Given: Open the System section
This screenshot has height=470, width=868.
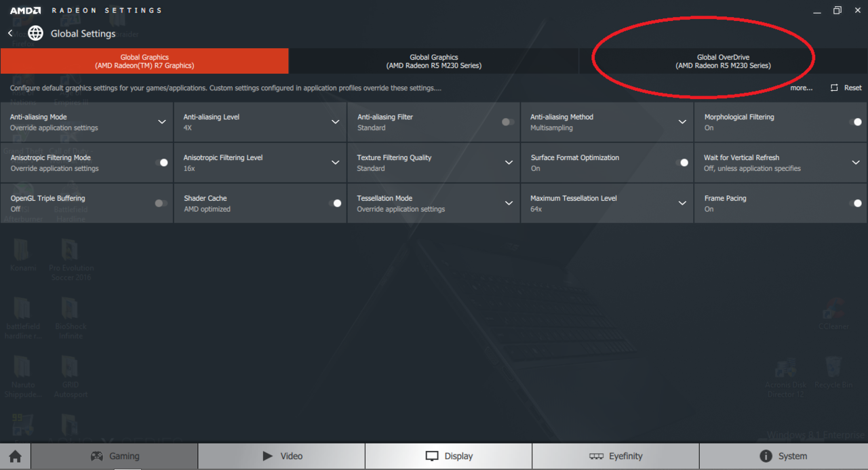Looking at the screenshot, I should pyautogui.click(x=783, y=456).
